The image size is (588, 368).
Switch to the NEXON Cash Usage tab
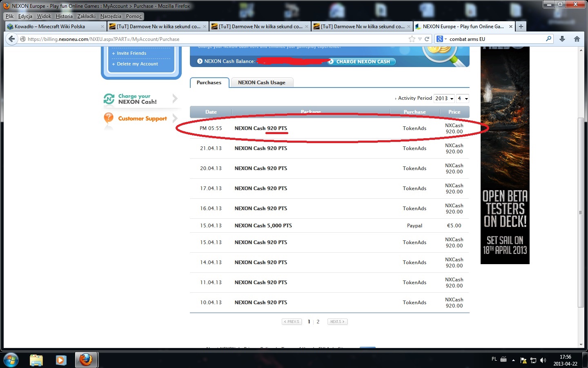point(262,83)
